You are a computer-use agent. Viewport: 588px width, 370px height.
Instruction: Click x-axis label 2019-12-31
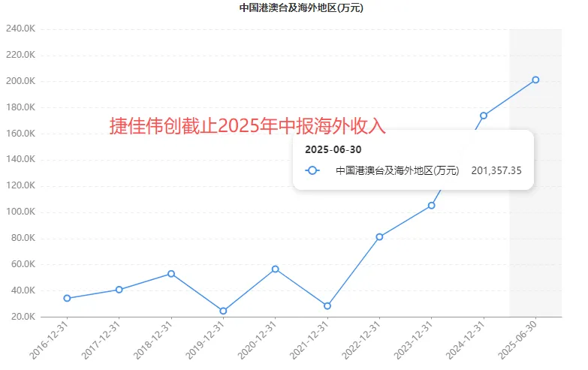tap(206, 341)
